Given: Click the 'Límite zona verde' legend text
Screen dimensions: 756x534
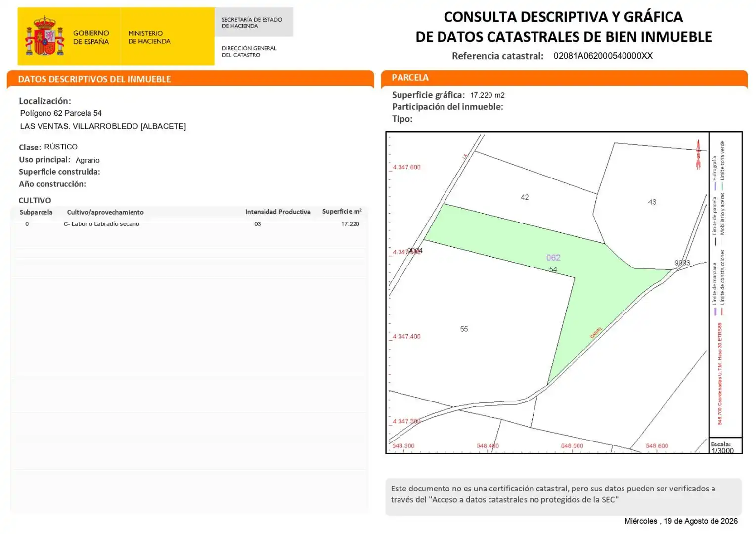Looking at the screenshot, I should [x=722, y=161].
